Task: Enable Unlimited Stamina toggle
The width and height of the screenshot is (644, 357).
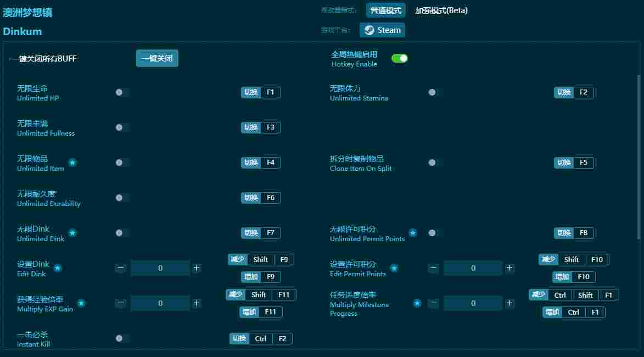Action: [x=434, y=92]
